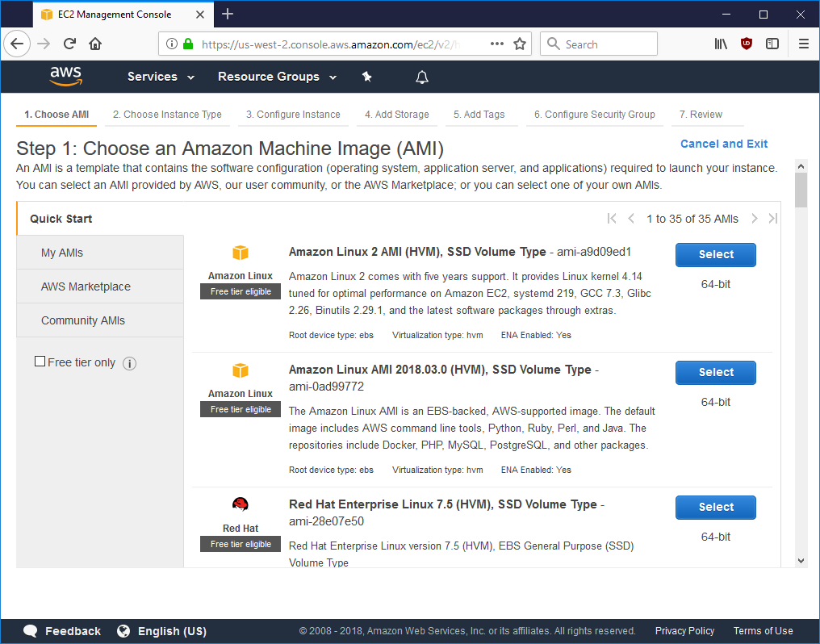
Task: Click the browser Search input field
Action: (x=599, y=44)
